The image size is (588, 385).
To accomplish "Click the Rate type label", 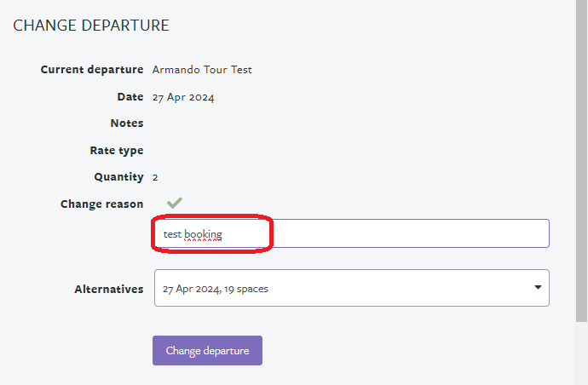I will click(117, 151).
